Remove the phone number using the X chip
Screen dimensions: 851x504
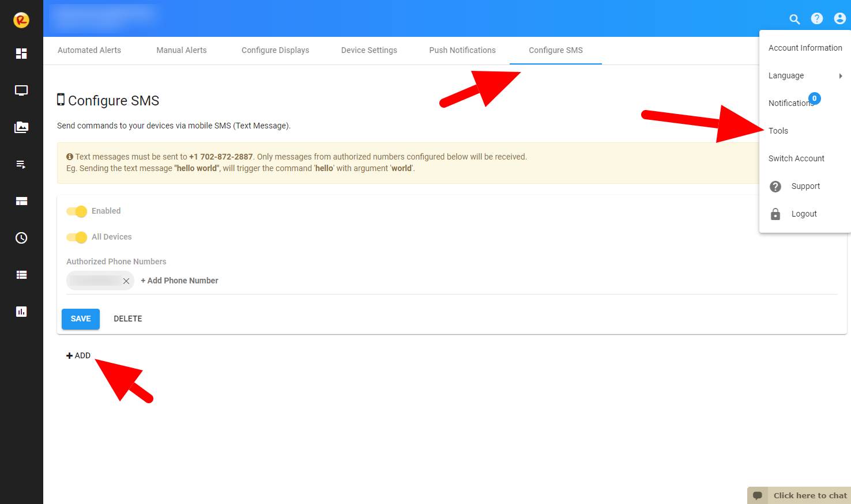pos(126,281)
